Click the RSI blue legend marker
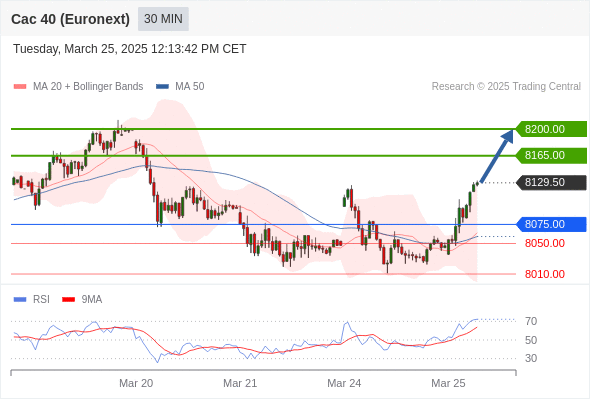Viewport: 590px width, 400px height. click(20, 300)
